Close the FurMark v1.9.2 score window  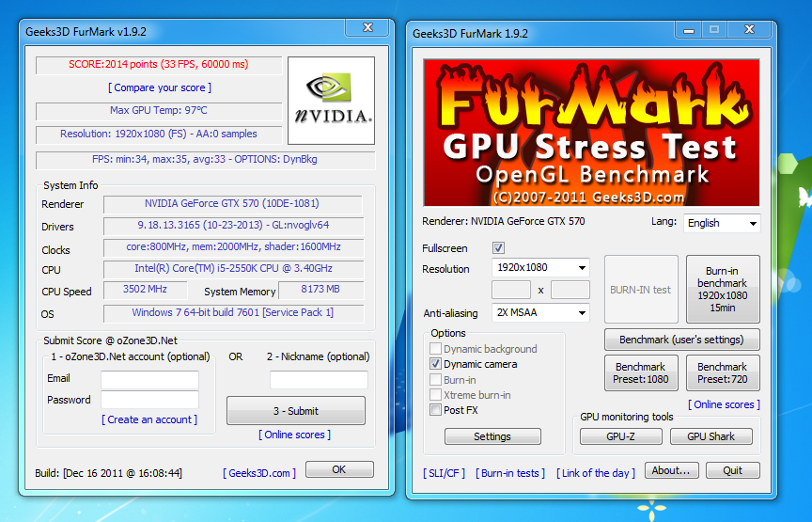pos(367,28)
